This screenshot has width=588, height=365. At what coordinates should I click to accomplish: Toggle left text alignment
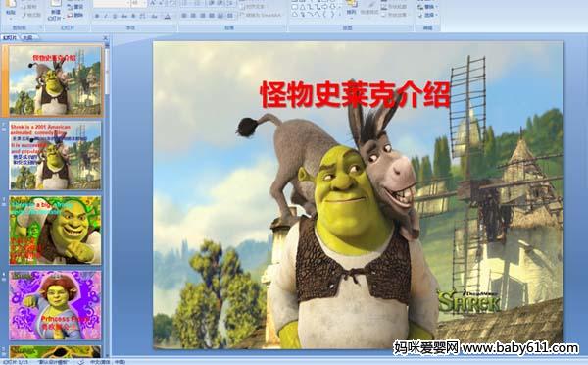coord(184,16)
